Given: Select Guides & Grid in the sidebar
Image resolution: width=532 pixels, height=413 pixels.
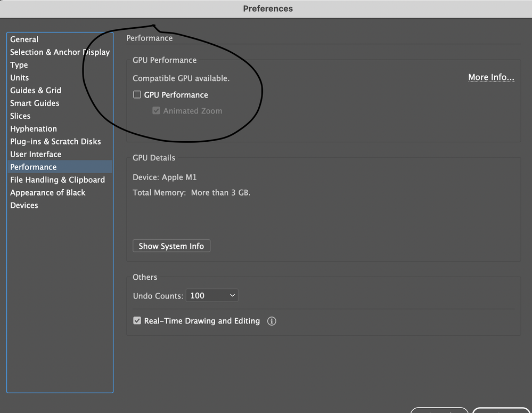Looking at the screenshot, I should tap(36, 91).
